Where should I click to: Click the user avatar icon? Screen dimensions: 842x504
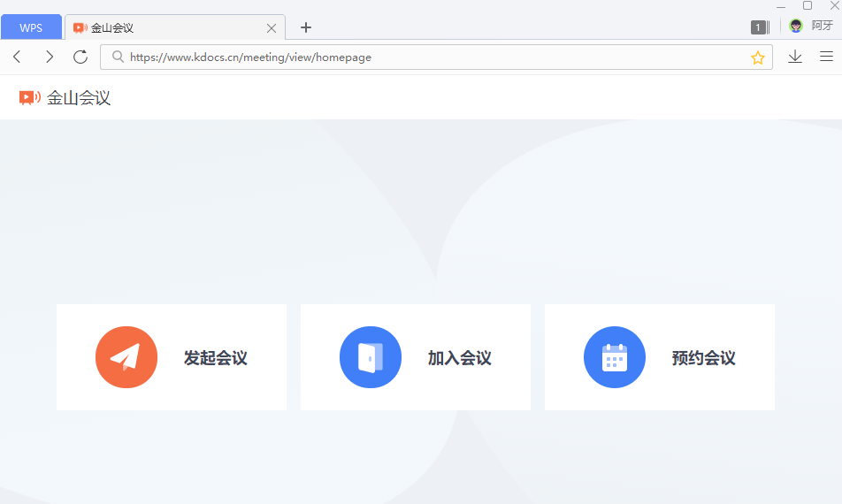796,27
